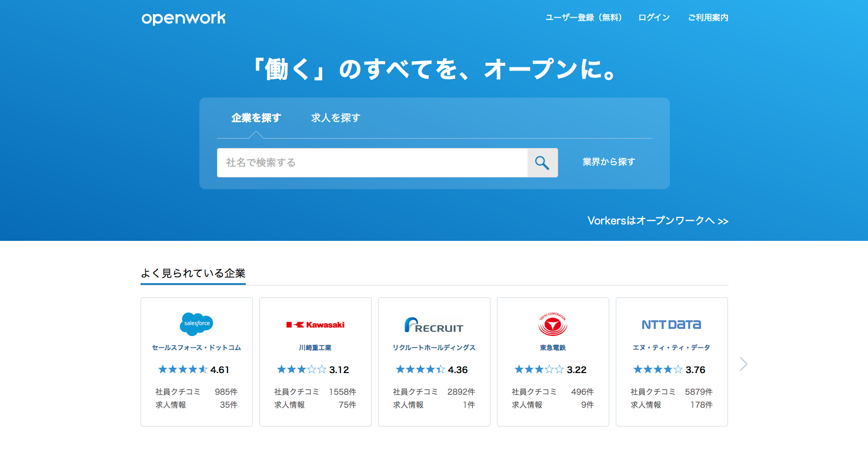Click the よく見られている企業 heading
868x450 pixels.
tap(193, 273)
